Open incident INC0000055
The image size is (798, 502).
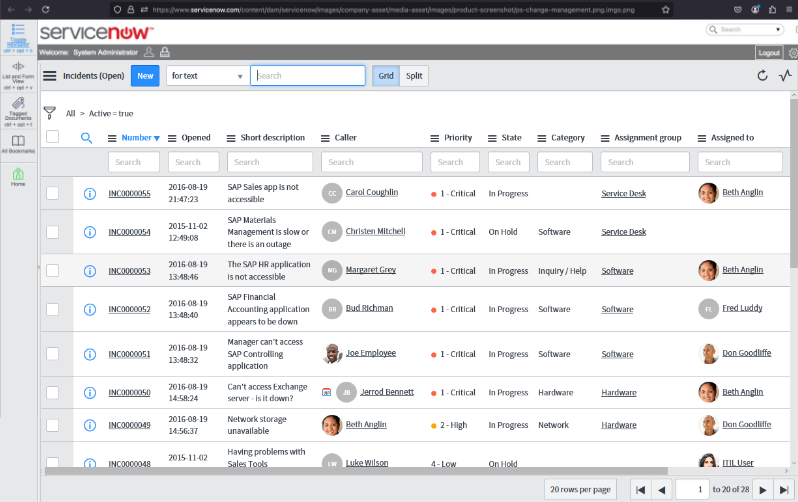129,193
